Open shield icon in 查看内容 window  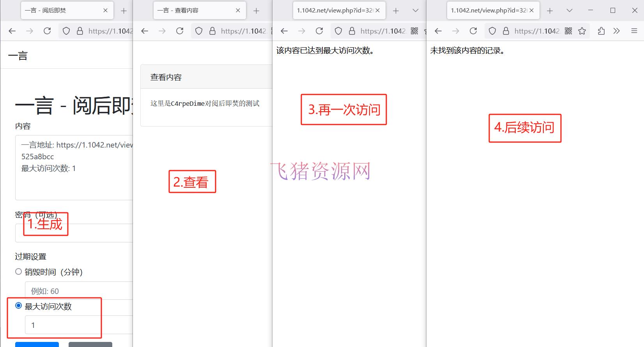199,31
